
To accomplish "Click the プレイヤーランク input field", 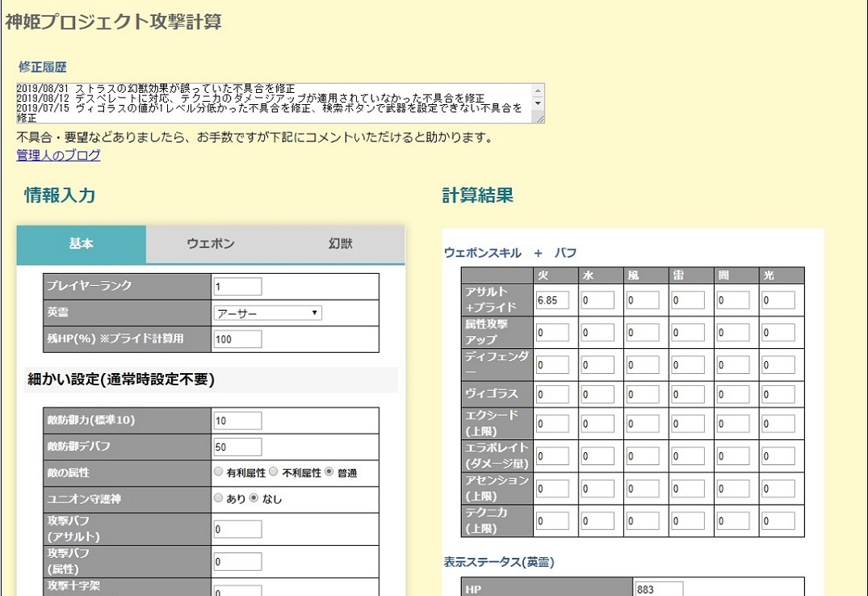I will tap(237, 286).
